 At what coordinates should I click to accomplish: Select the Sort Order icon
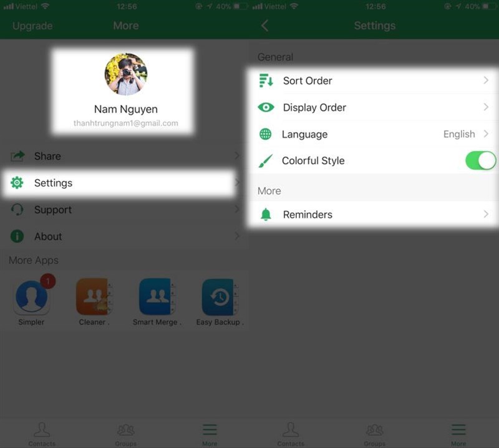[266, 80]
